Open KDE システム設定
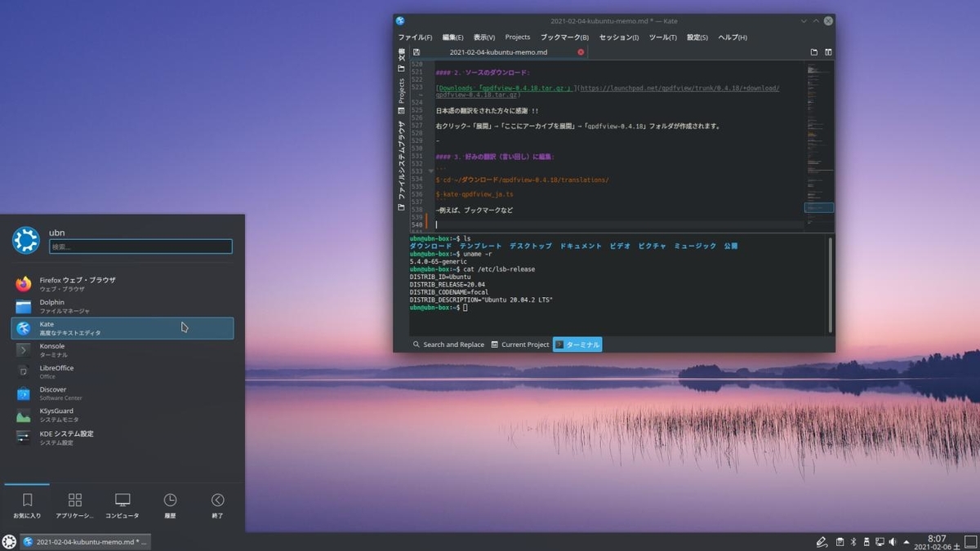 tap(122, 438)
